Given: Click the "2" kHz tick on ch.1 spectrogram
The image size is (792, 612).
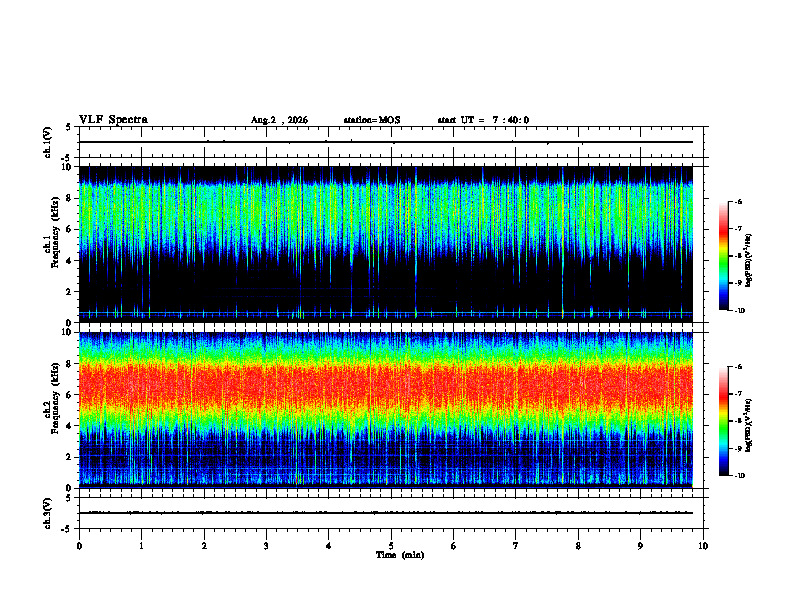Looking at the screenshot, I should pyautogui.click(x=71, y=292).
